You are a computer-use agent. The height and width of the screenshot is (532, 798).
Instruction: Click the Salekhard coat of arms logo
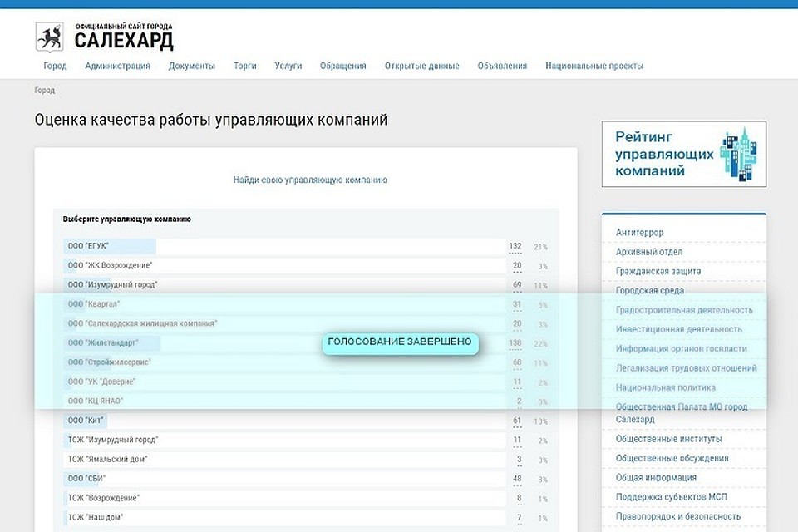[x=49, y=37]
